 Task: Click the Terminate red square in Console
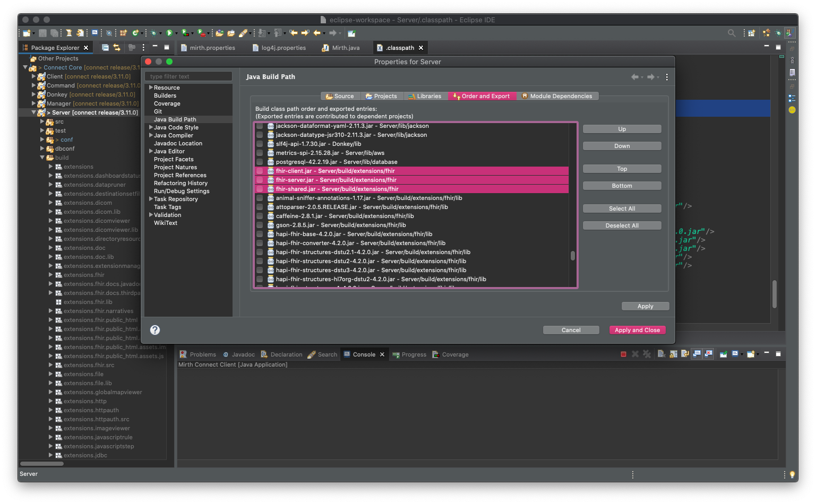coord(623,354)
